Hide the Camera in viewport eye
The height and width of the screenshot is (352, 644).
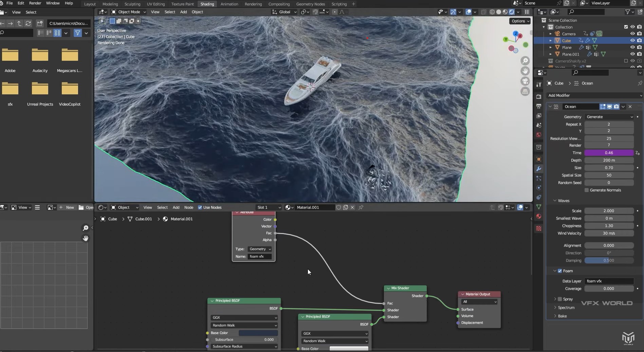click(632, 34)
